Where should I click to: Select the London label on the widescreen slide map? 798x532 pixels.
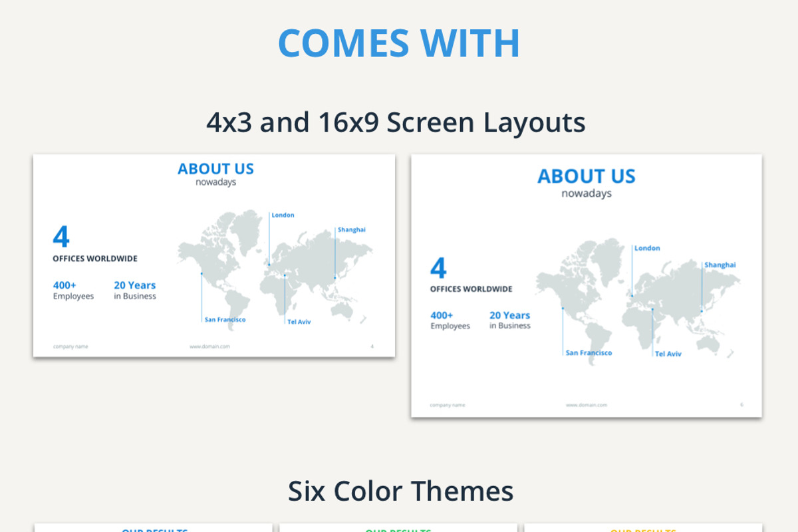click(283, 215)
